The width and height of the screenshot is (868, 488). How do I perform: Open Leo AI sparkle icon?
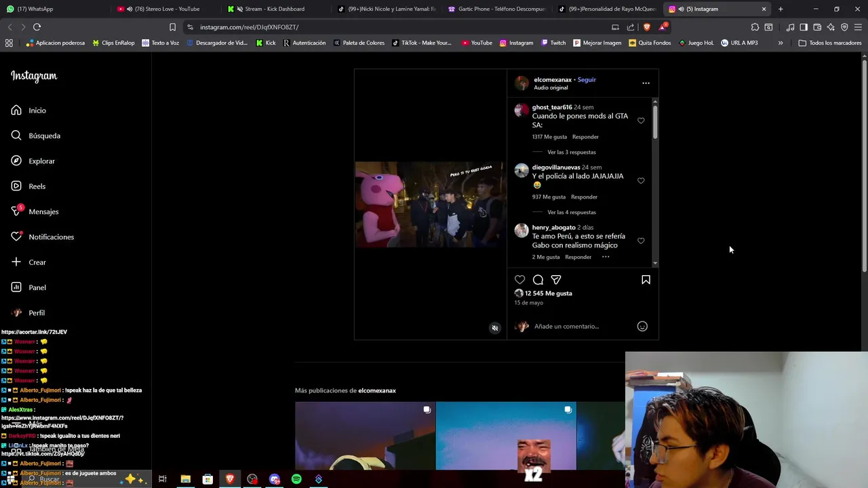click(831, 27)
